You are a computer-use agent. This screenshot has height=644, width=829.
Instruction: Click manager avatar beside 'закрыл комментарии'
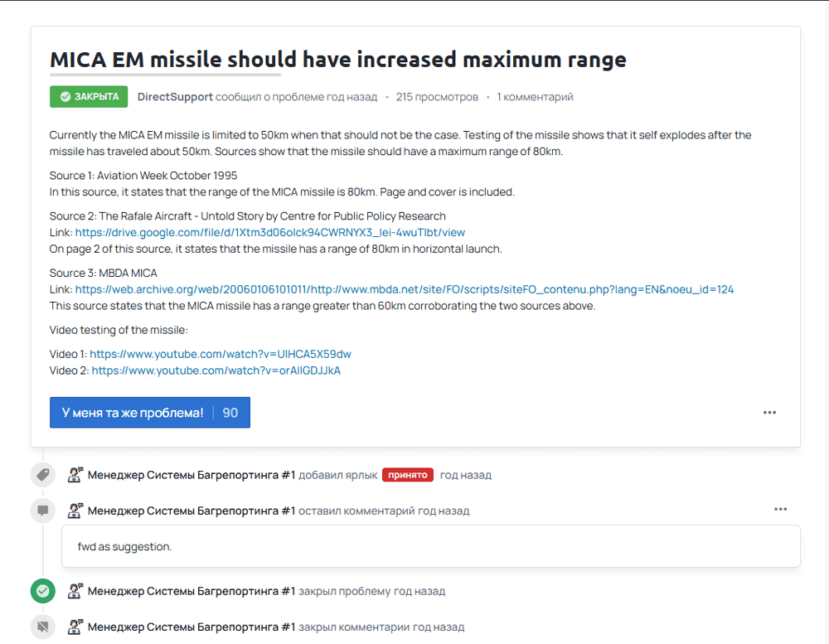(75, 627)
